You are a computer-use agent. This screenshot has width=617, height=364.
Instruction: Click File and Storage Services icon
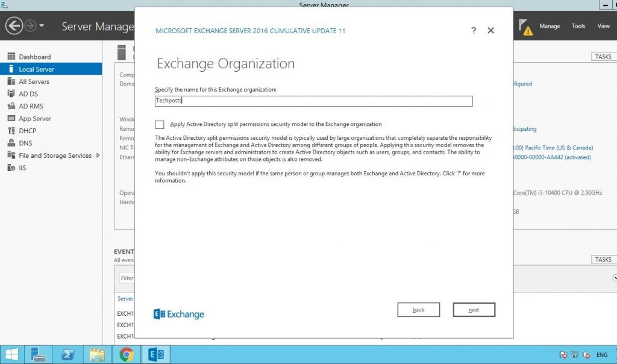(x=11, y=155)
